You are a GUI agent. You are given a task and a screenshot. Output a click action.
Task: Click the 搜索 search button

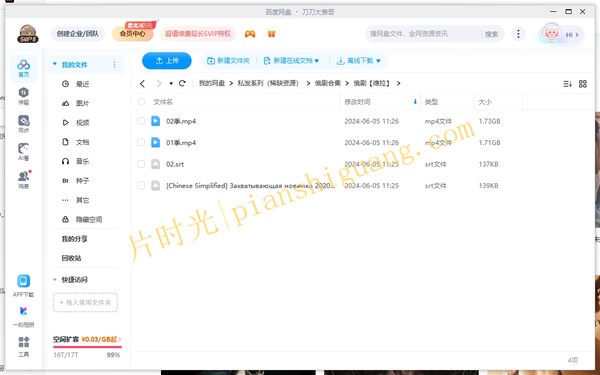point(491,34)
